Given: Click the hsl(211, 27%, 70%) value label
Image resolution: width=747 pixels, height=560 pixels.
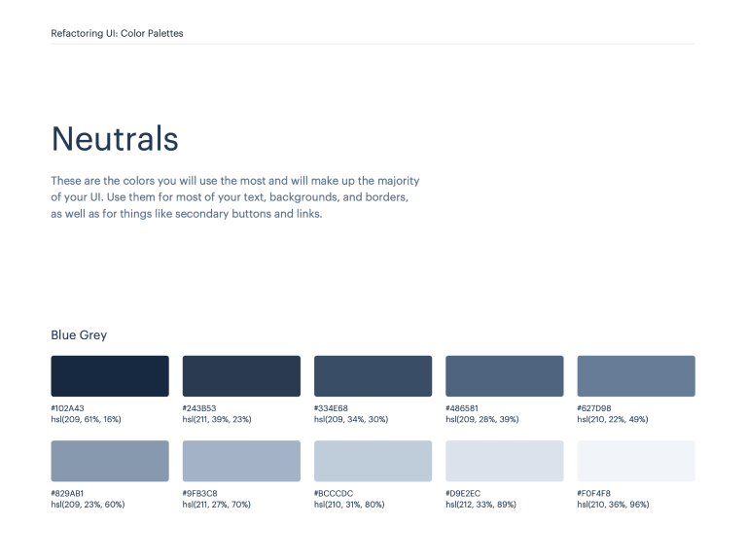Looking at the screenshot, I should click(217, 505).
